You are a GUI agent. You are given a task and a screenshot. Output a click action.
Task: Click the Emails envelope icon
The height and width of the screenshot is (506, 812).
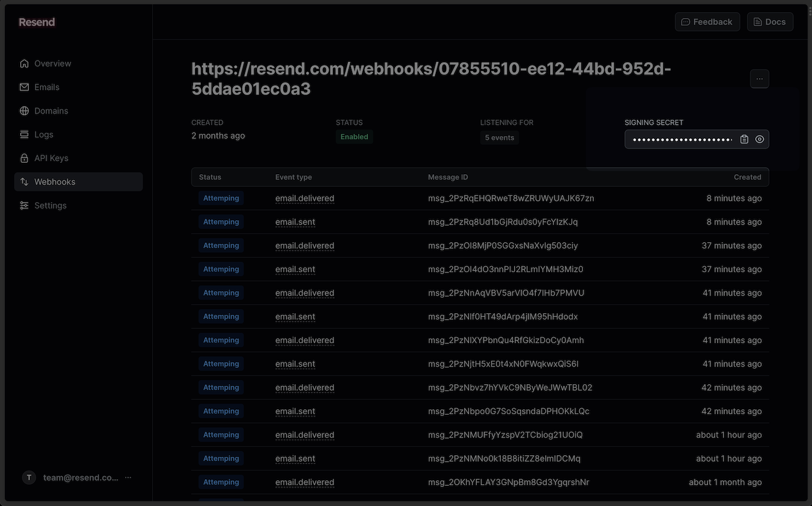click(24, 87)
